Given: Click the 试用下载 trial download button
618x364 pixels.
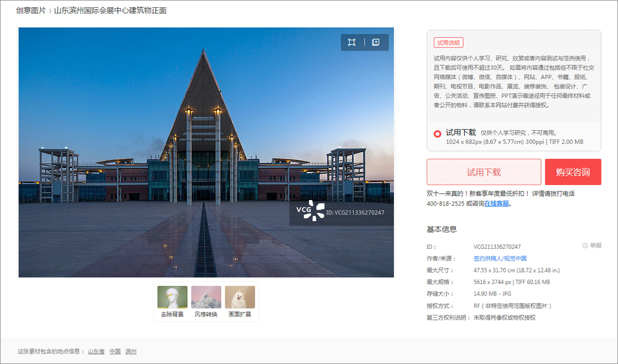Looking at the screenshot, I should pos(484,172).
